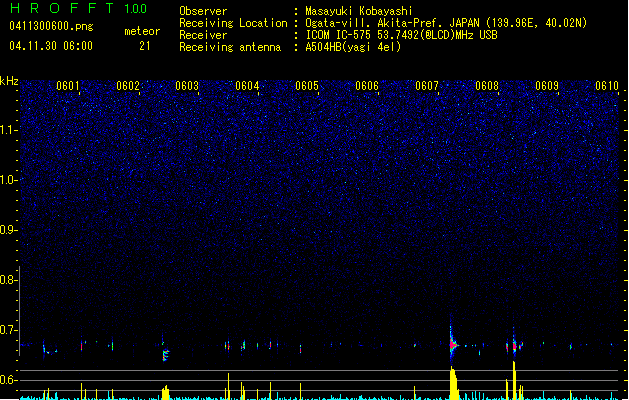Click the date stamp 04.11.30 06:00
The height and width of the screenshot is (400, 629).
pyautogui.click(x=51, y=46)
